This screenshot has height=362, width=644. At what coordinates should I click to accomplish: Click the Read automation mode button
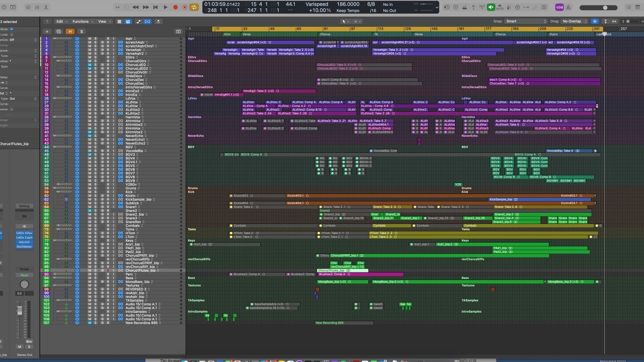point(24,275)
